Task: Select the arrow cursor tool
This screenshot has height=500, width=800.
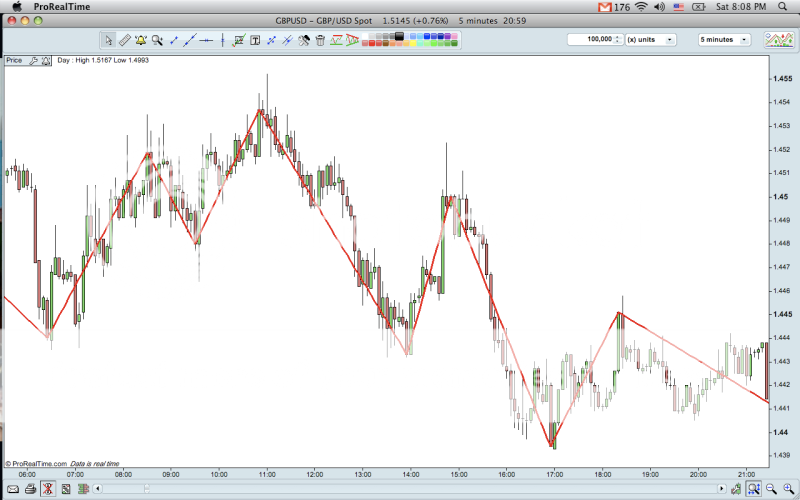Action: tap(109, 40)
